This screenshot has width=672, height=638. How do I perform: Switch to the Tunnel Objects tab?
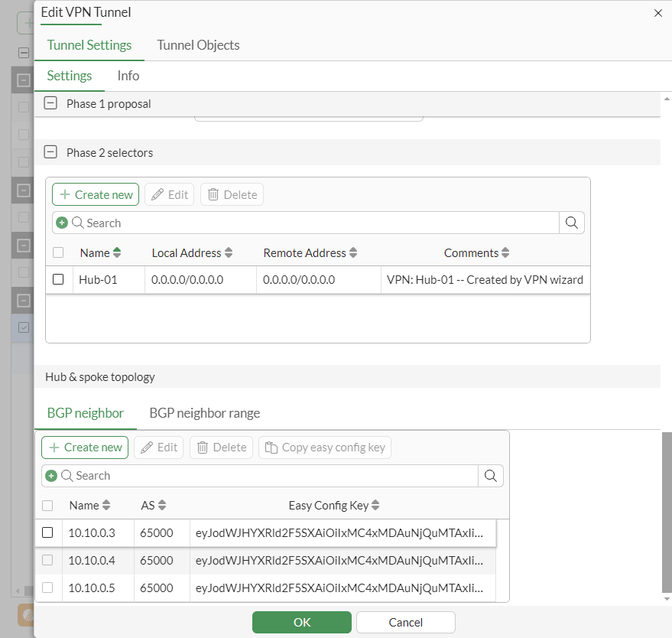pos(197,45)
